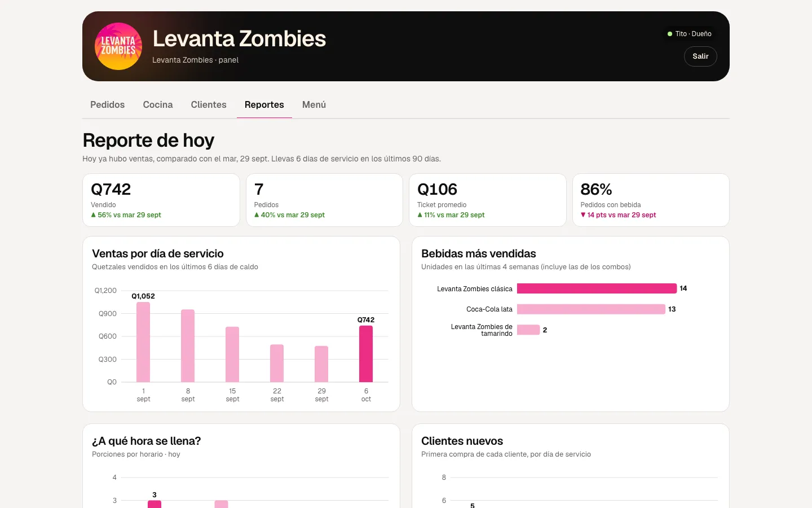Image resolution: width=812 pixels, height=508 pixels.
Task: Click the Levanta Zombies · panel subtitle
Action: coord(195,60)
